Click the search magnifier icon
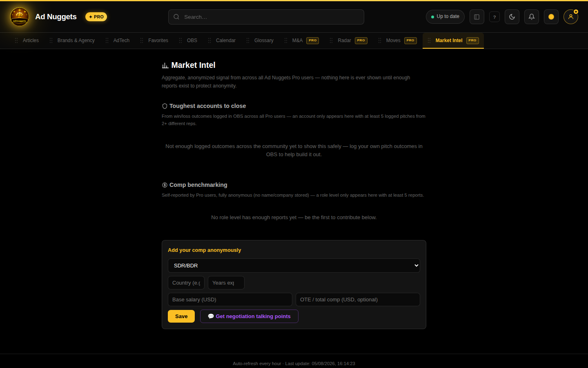 tap(176, 17)
